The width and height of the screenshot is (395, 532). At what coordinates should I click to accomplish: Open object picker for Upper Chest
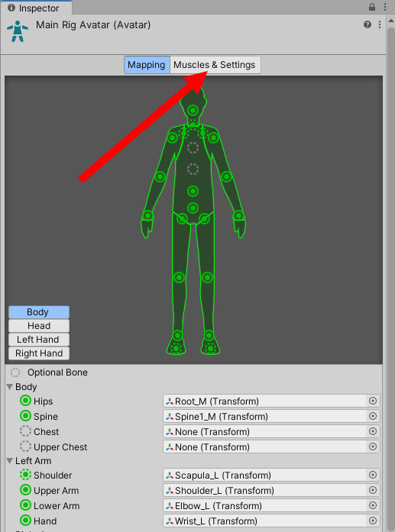tap(373, 447)
